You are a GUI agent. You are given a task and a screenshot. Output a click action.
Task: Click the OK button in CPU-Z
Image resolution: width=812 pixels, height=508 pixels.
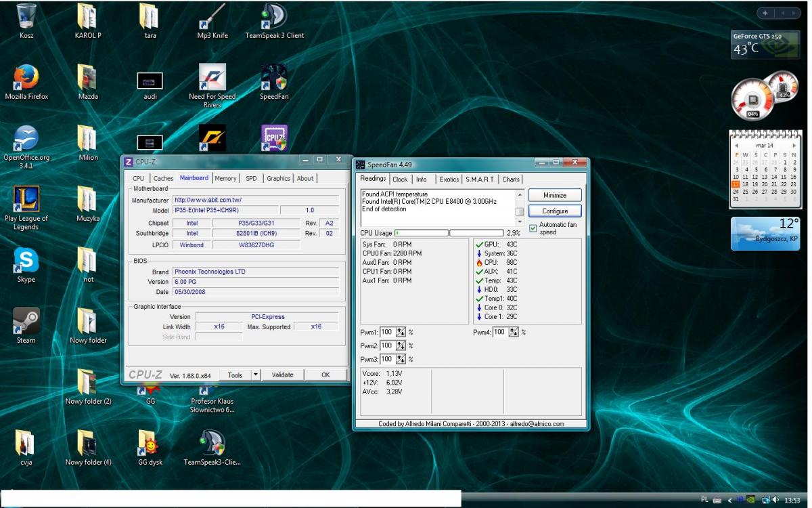tap(325, 375)
